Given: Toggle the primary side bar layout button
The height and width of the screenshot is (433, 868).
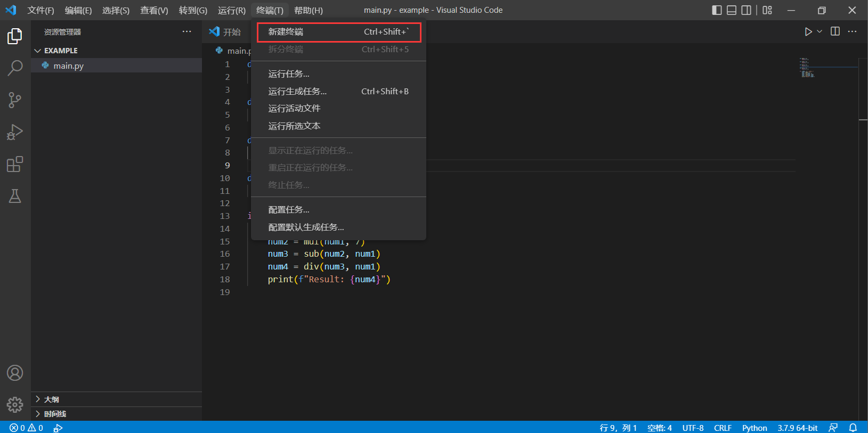Looking at the screenshot, I should pos(717,10).
